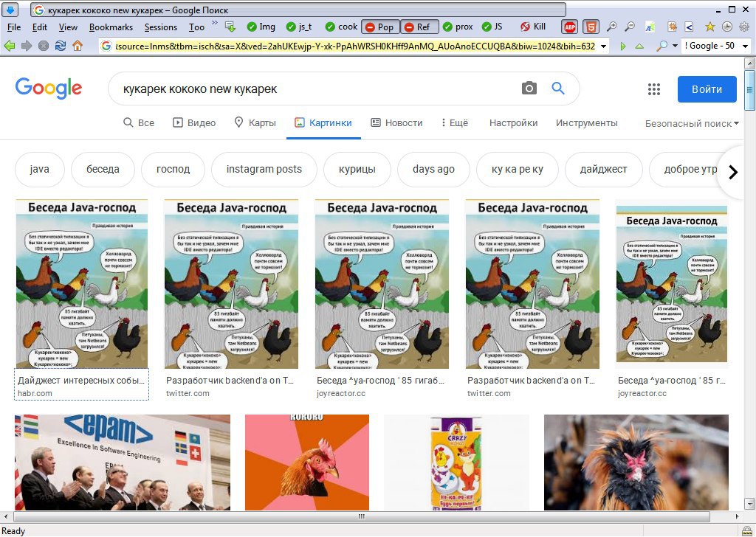Open the home page icon

tap(77, 46)
